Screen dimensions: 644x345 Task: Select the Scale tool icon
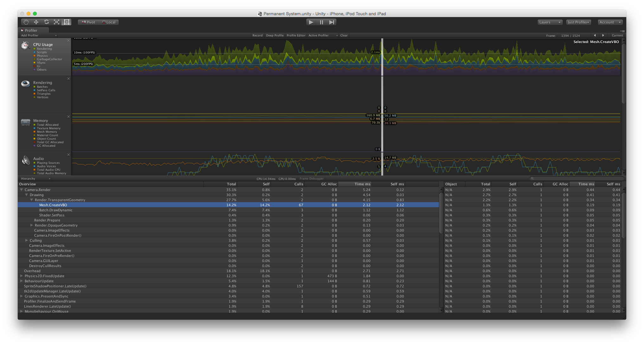[x=56, y=22]
